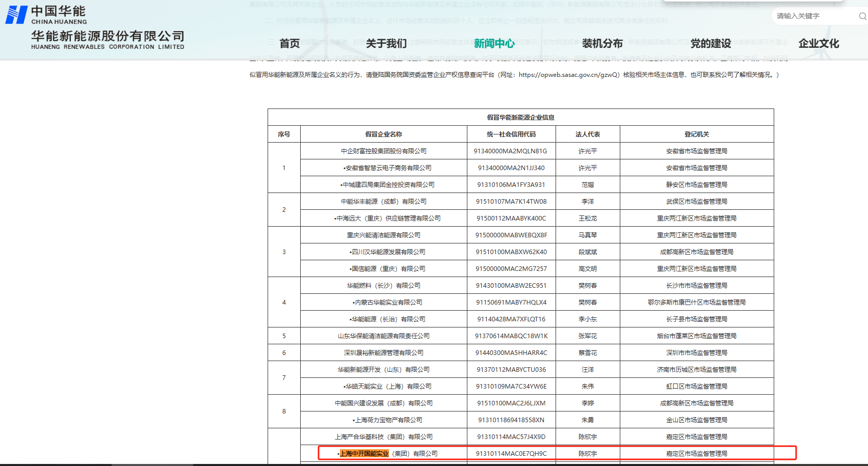
Task: Click 长沙市市场监督管理局 cell
Action: [x=697, y=286]
